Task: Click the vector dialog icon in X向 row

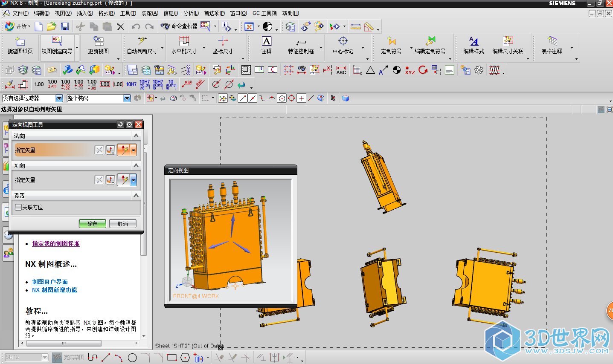Action: (x=110, y=180)
